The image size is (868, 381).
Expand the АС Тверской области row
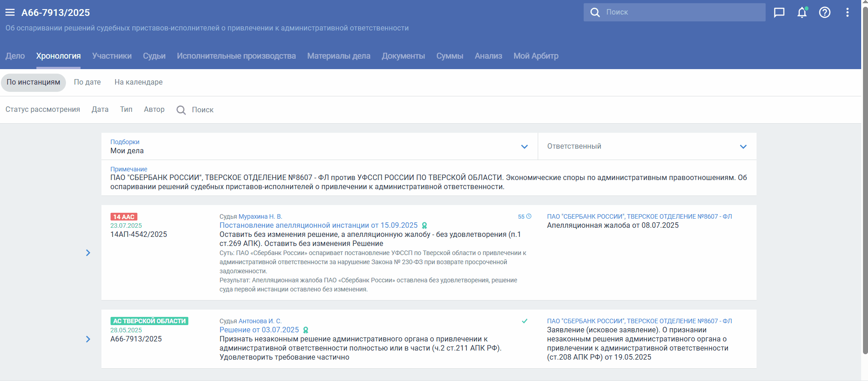[88, 339]
